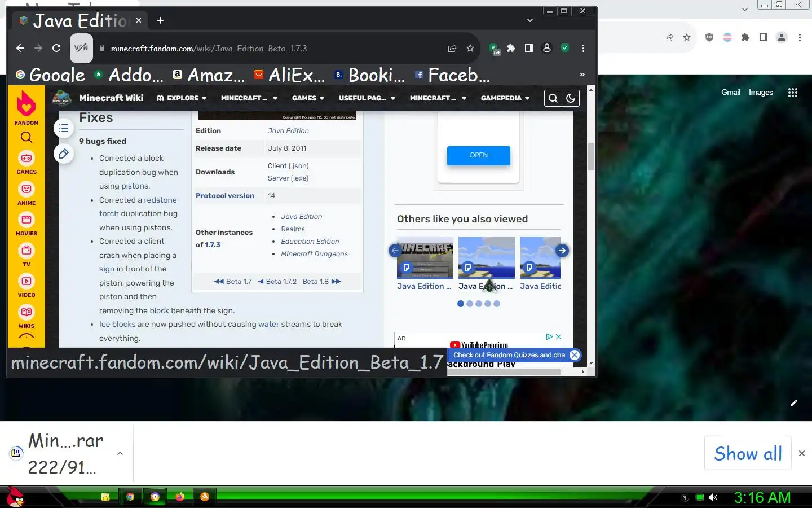Show previous carousel items with left arrow
812x508 pixels.
pyautogui.click(x=395, y=251)
